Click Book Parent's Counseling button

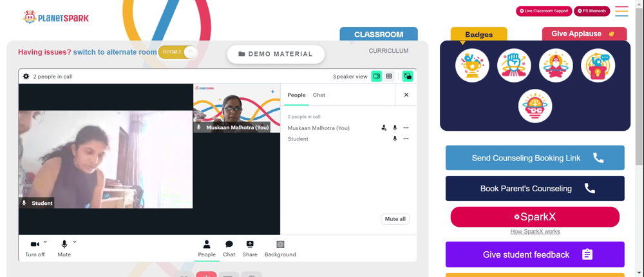coord(535,189)
